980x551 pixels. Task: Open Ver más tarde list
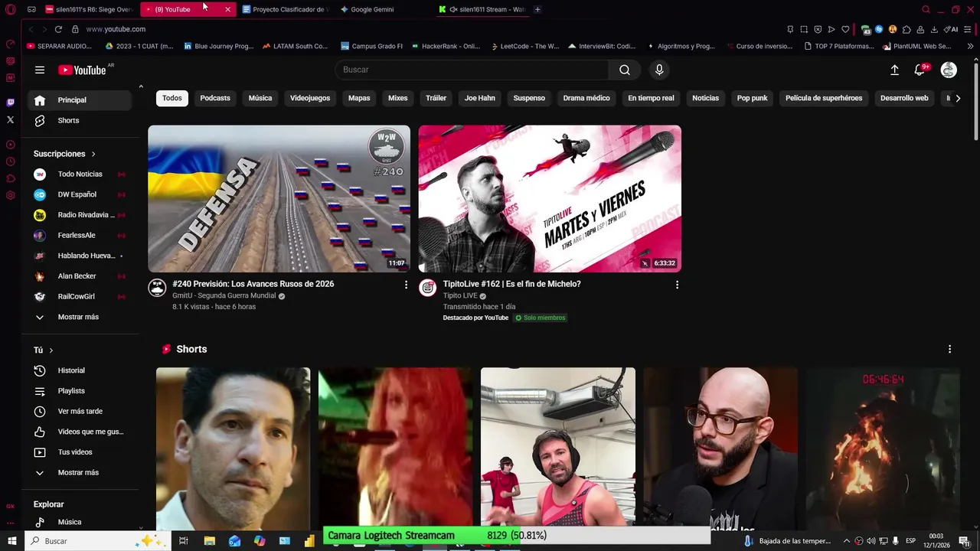pos(80,411)
